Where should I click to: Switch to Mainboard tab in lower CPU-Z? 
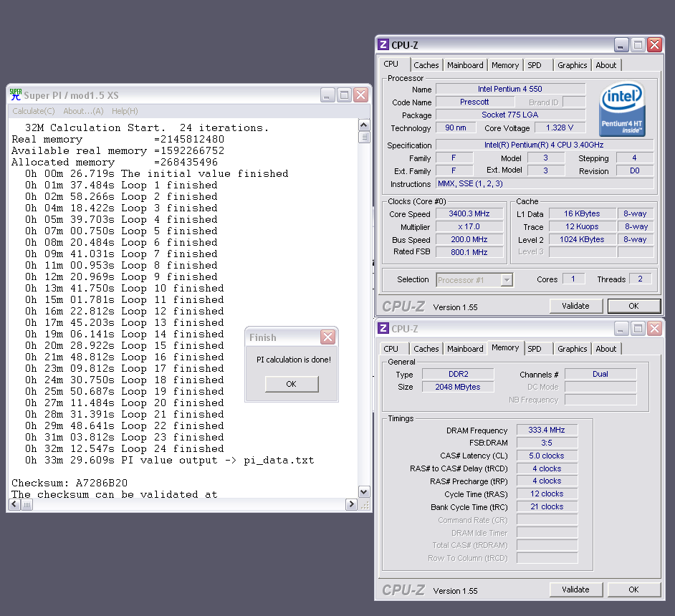tap(465, 349)
